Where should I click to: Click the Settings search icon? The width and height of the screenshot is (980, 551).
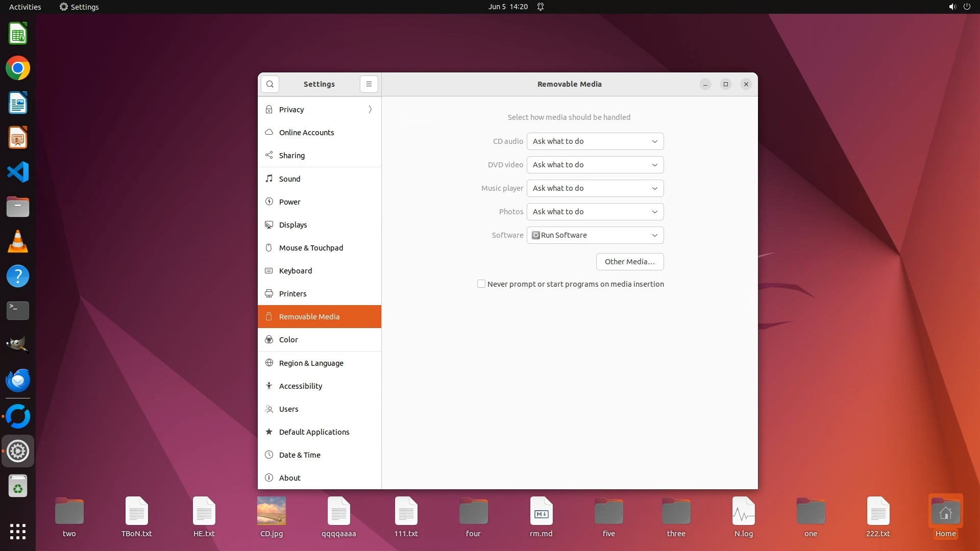click(x=270, y=84)
